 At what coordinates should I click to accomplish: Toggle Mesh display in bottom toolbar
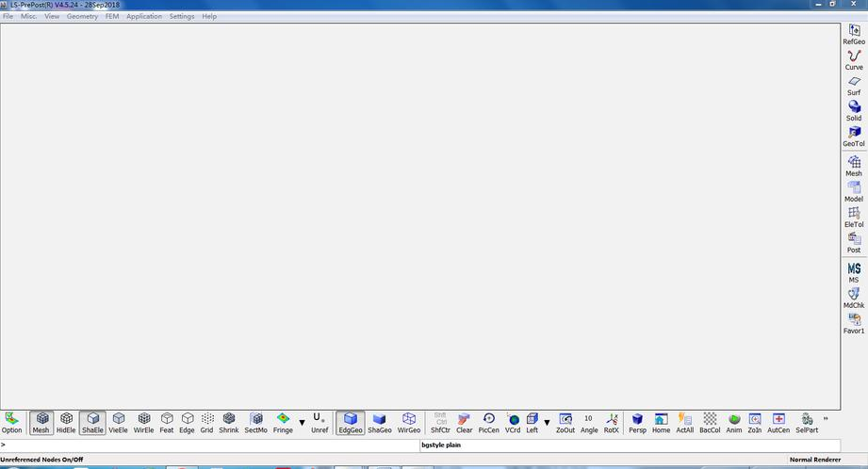[41, 423]
